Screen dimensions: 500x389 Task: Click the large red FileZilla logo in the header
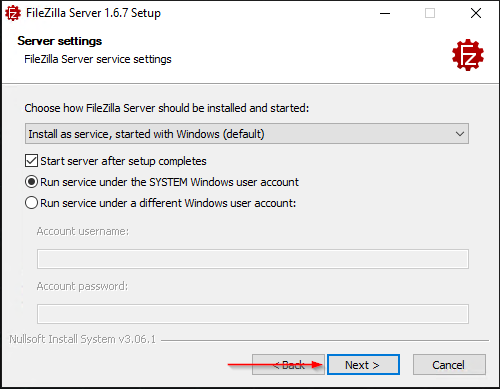click(x=468, y=55)
